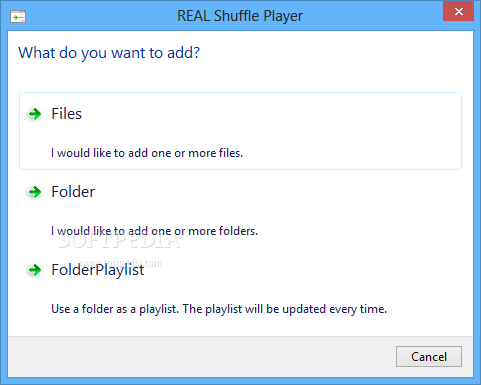Close the REAL Shuffle Player dialog
The image size is (481, 385).
coord(458,12)
